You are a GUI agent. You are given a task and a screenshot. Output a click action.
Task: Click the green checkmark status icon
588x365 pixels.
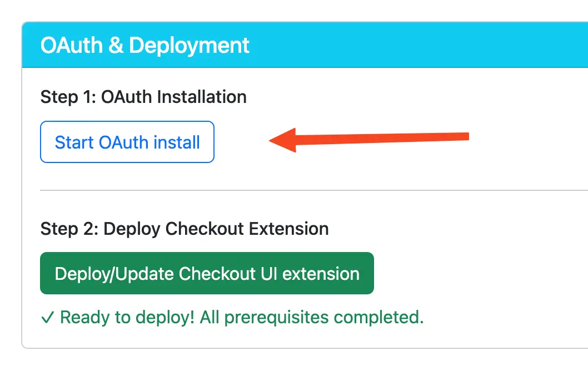point(48,318)
